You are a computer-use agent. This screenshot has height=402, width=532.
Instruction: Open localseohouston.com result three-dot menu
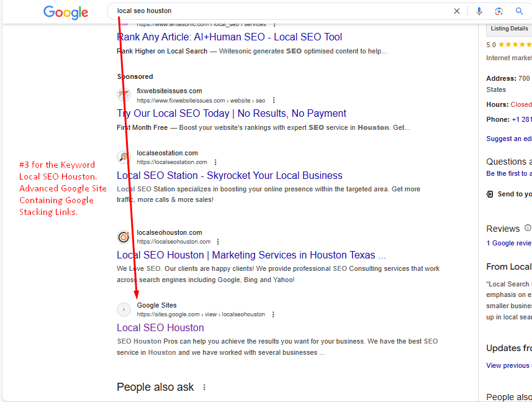coord(218,242)
